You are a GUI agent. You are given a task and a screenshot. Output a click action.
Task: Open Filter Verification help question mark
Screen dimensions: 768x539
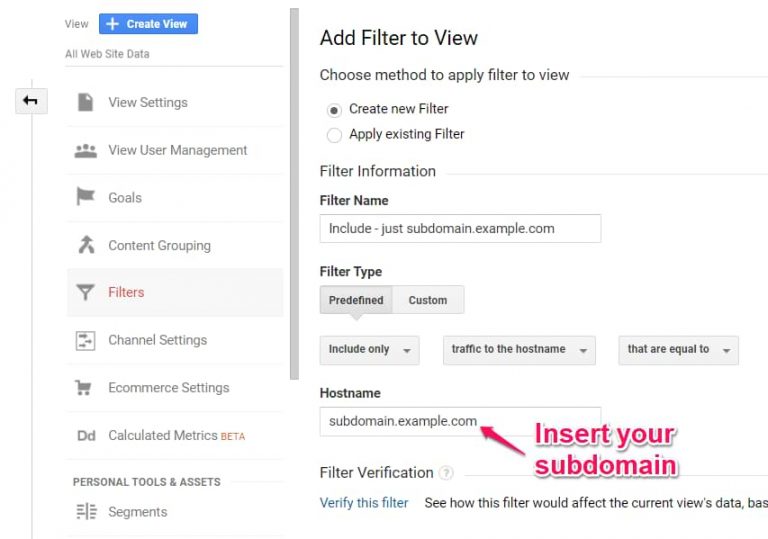click(446, 473)
